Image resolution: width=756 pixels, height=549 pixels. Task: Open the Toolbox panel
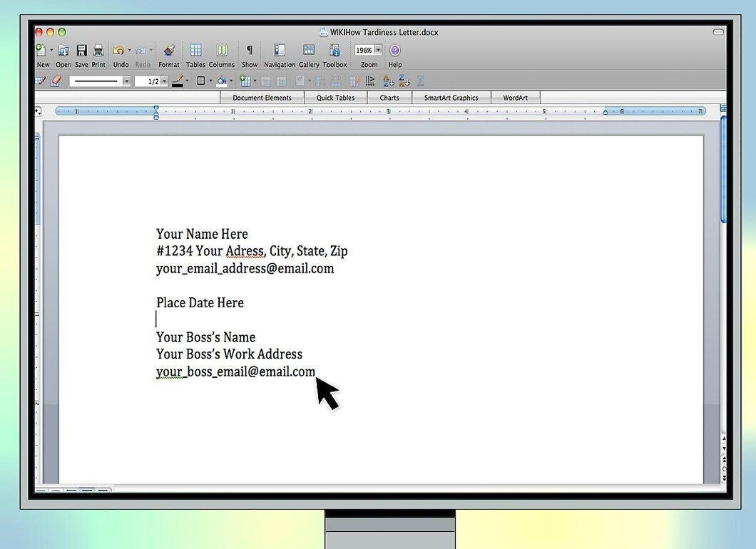334,50
